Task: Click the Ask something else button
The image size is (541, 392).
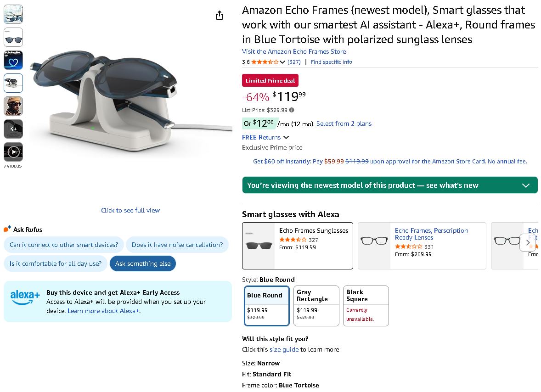Action: pos(142,263)
